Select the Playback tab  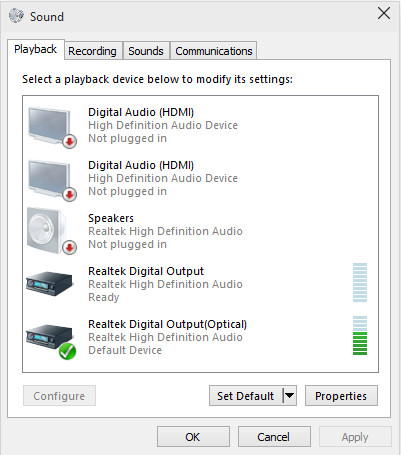(x=35, y=49)
